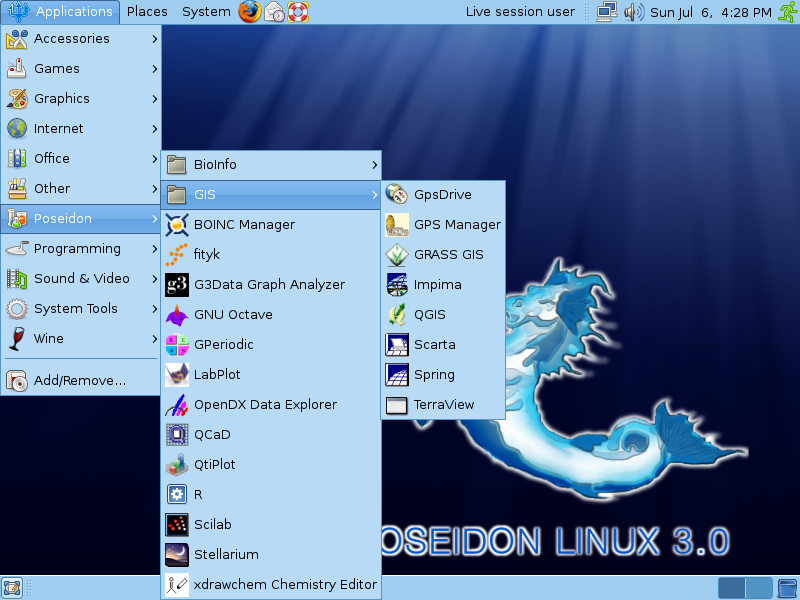This screenshot has height=600, width=800.
Task: Launch QGIS
Action: tap(443, 315)
